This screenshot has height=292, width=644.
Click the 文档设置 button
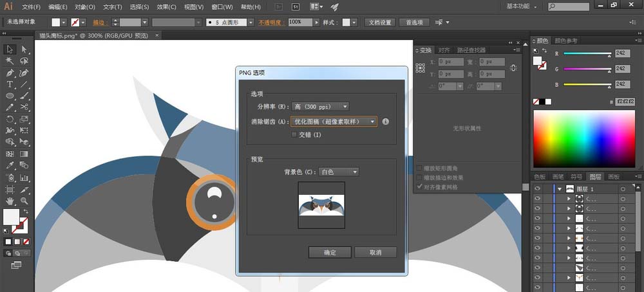[x=380, y=23]
